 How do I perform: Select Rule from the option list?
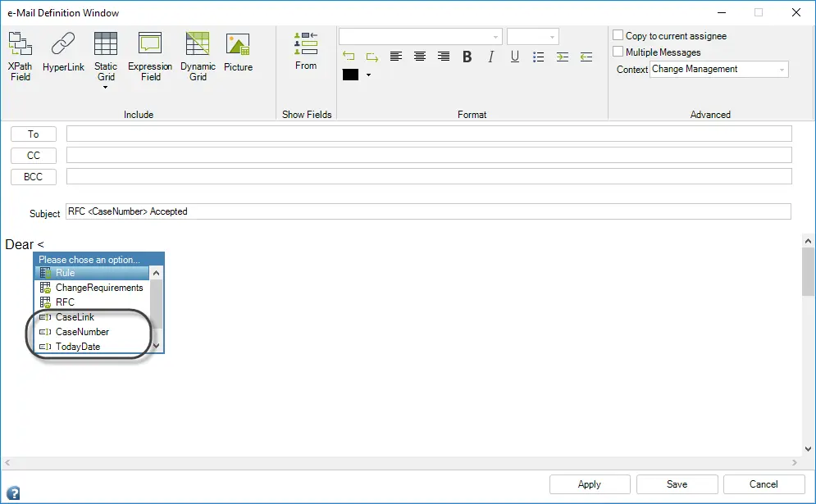[92, 273]
